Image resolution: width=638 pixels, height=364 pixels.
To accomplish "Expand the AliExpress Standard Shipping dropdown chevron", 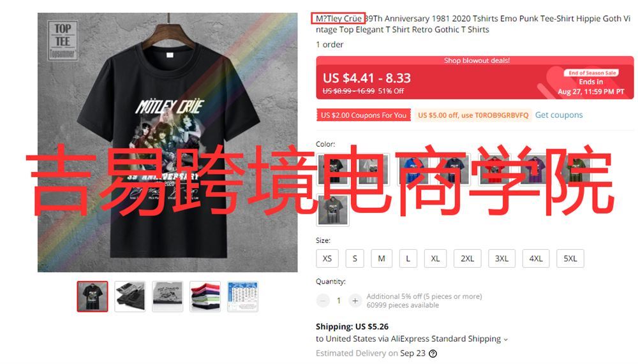I will point(506,339).
